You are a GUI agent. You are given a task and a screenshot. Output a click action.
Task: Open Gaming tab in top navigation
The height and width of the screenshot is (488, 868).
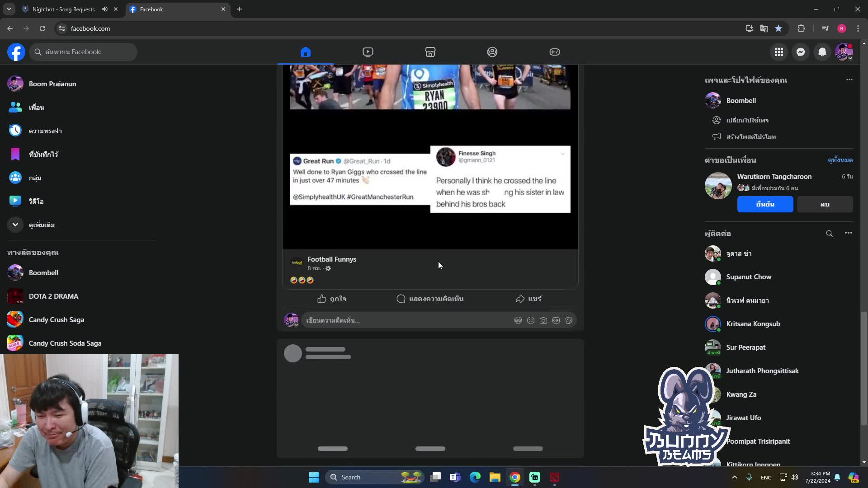coord(555,52)
